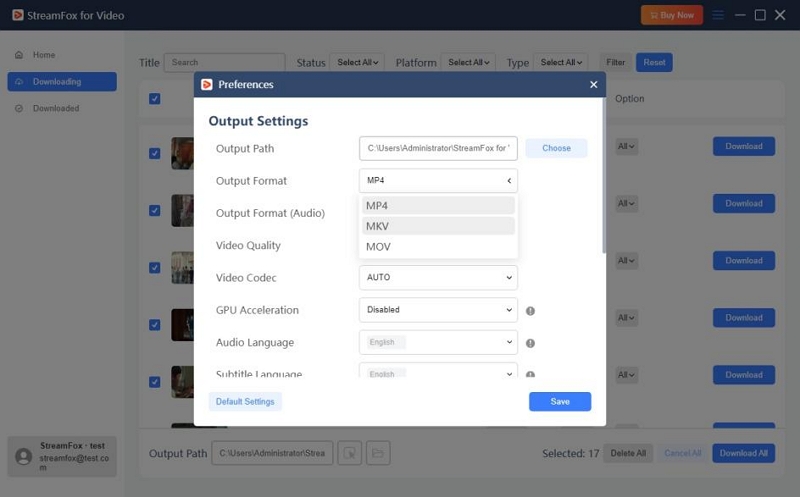Click the browse output path icon
This screenshot has height=497, width=800.
[x=349, y=453]
